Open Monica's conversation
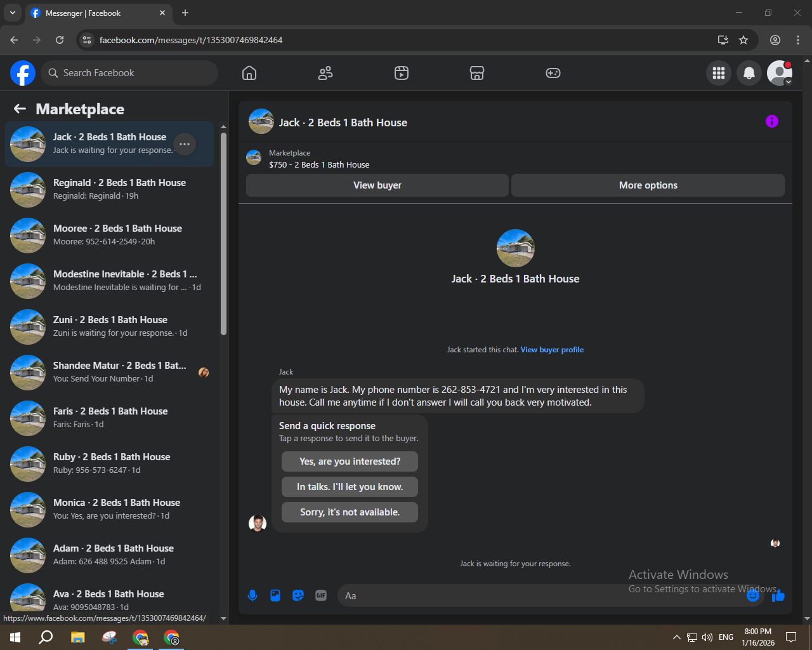Screen dimensions: 812x650 coord(109,510)
